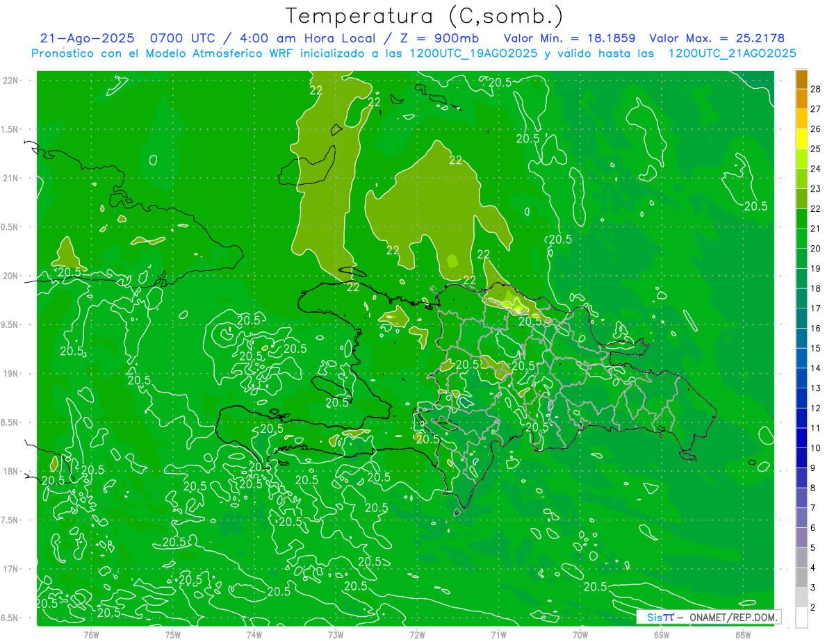The height and width of the screenshot is (644, 834).
Task: Click the orange legend swatch between 27 and 28
Action: coord(801,99)
